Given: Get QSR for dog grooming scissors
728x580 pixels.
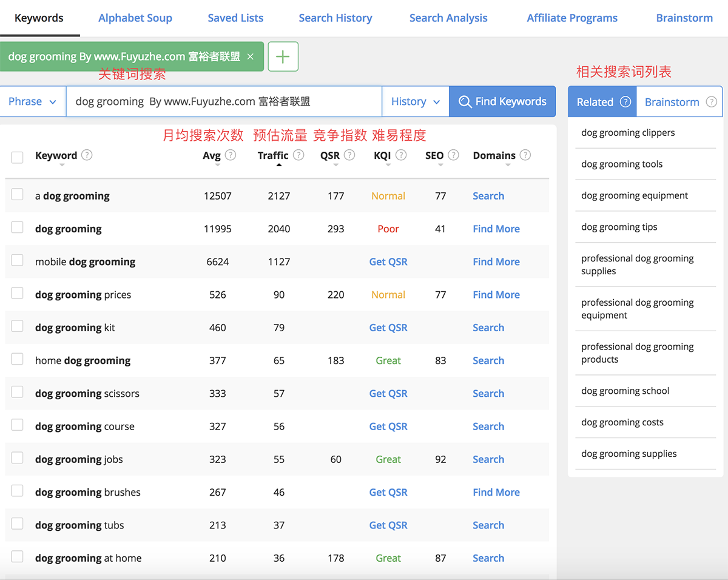Looking at the screenshot, I should [x=388, y=394].
